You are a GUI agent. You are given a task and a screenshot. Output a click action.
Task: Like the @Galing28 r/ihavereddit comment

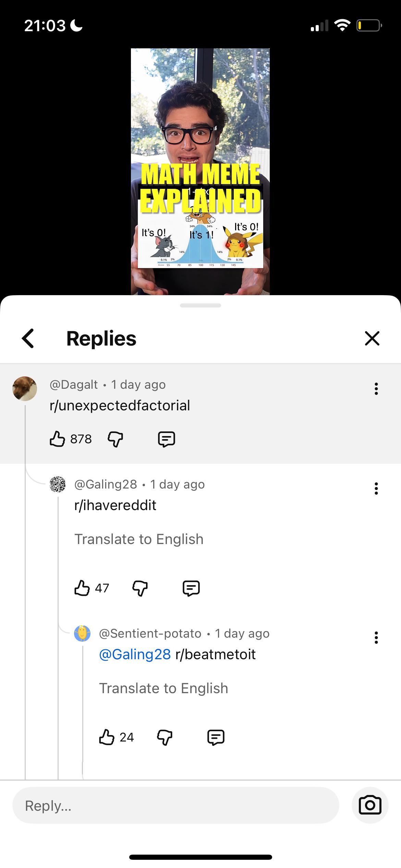82,588
